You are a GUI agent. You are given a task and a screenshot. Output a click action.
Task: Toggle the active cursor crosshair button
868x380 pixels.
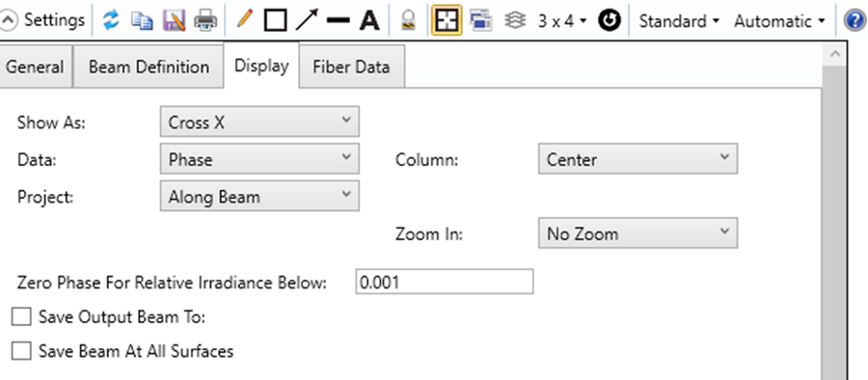[447, 20]
